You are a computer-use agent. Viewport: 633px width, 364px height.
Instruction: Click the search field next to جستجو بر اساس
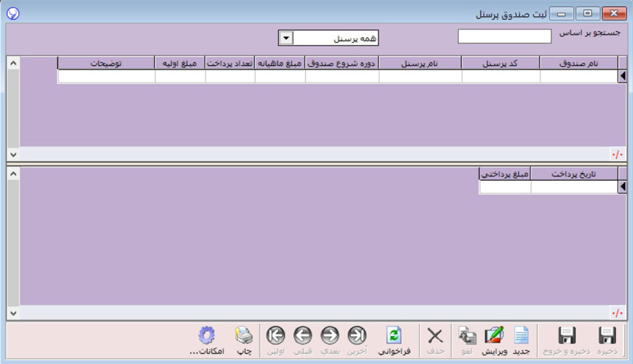click(x=504, y=37)
